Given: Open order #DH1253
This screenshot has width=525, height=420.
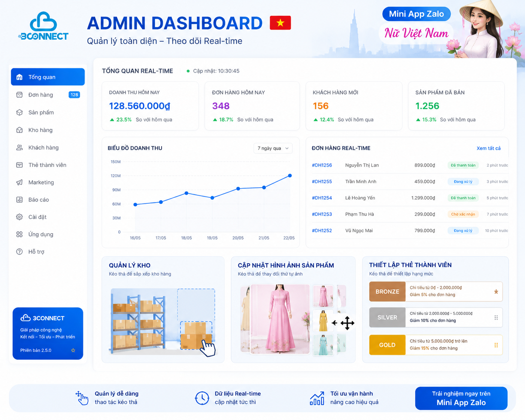Looking at the screenshot, I should (x=322, y=214).
